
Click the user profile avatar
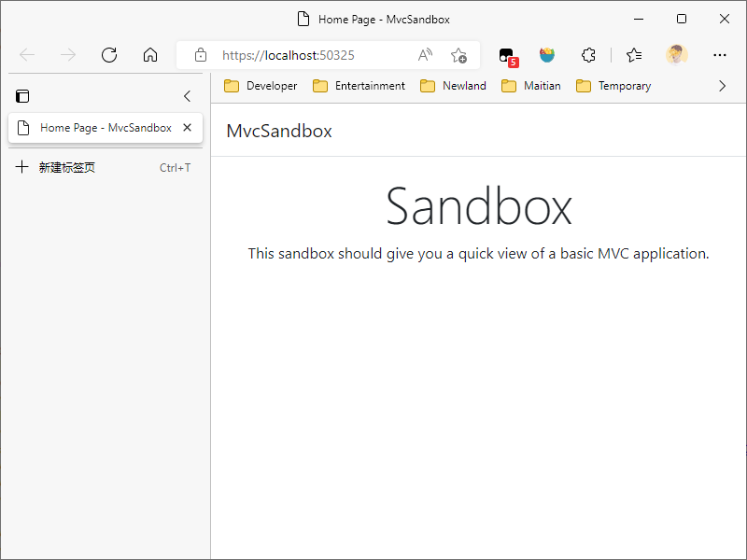[x=677, y=55]
